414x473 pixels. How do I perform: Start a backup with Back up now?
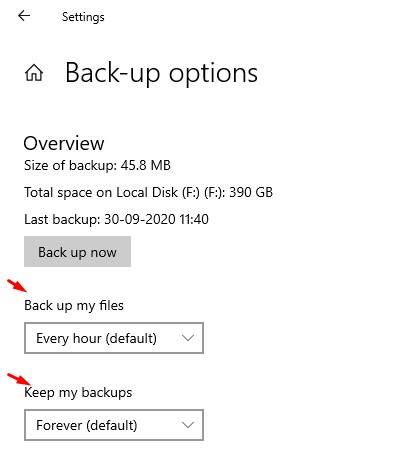point(77,252)
